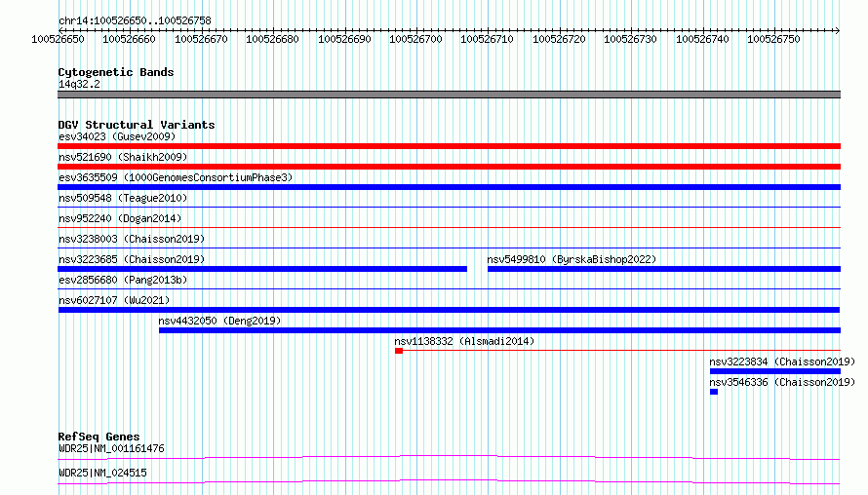The image size is (868, 495).
Task: Click ruler position 100526720
Action: click(x=559, y=39)
